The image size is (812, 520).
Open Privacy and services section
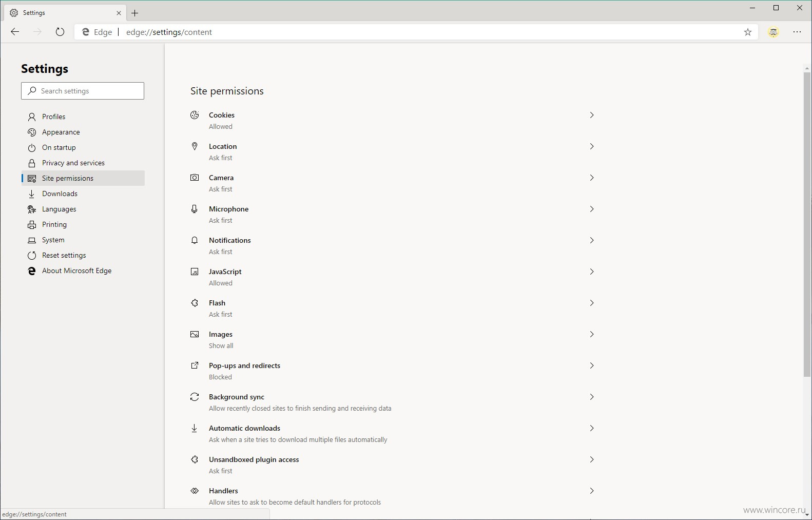coord(83,163)
